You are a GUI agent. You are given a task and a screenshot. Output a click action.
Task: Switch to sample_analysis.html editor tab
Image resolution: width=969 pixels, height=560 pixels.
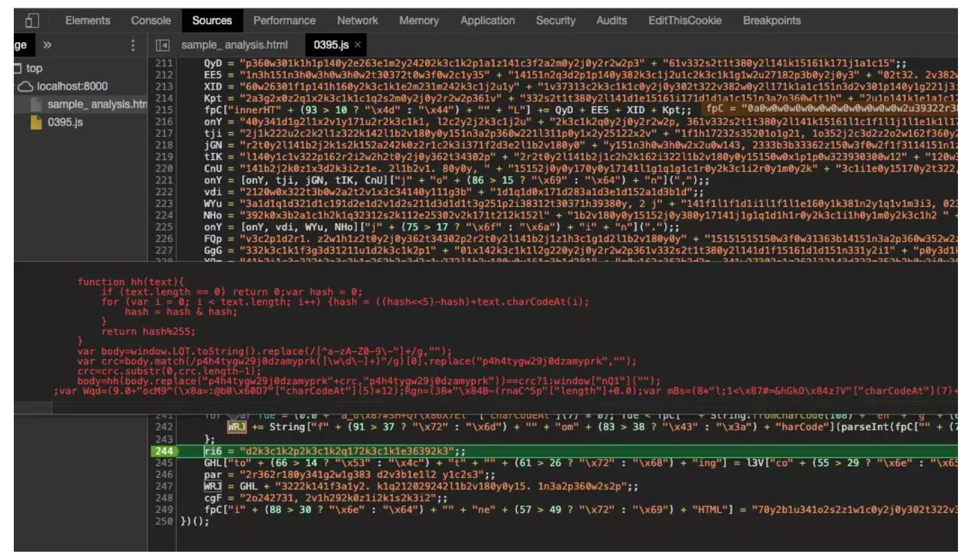[235, 46]
